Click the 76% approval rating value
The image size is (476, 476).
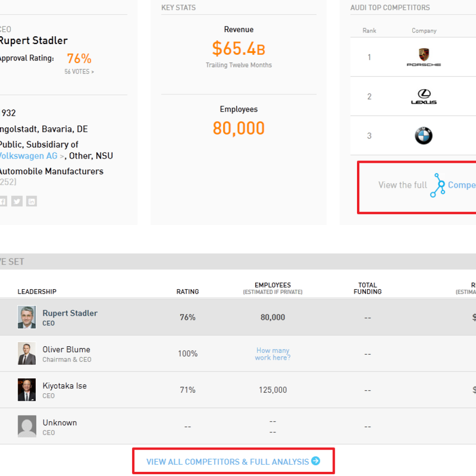click(79, 59)
